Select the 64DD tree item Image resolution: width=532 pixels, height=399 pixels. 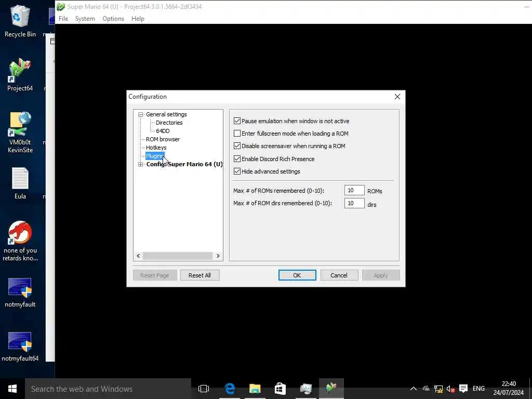coord(163,131)
